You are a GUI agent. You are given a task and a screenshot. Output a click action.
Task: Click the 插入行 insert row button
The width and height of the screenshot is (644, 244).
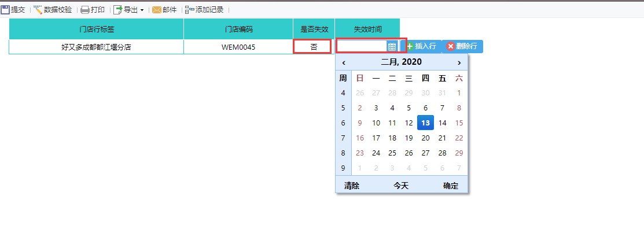point(421,46)
